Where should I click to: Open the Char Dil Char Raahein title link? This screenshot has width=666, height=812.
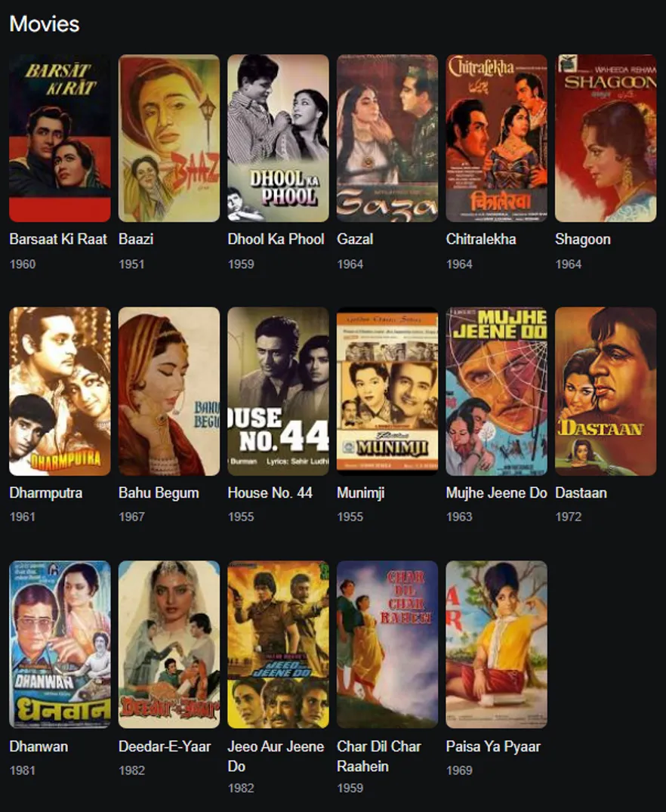pyautogui.click(x=378, y=756)
